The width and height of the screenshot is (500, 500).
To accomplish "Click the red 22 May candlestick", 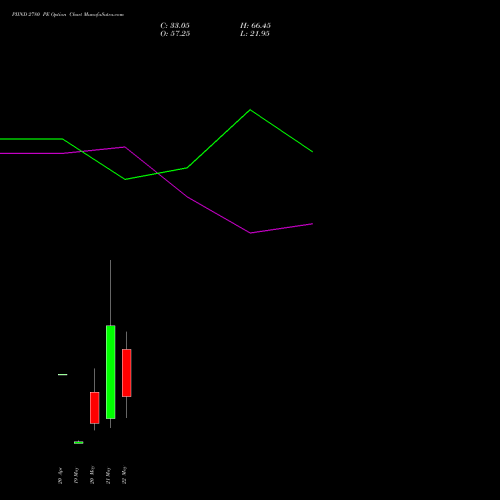I will click(x=127, y=373).
